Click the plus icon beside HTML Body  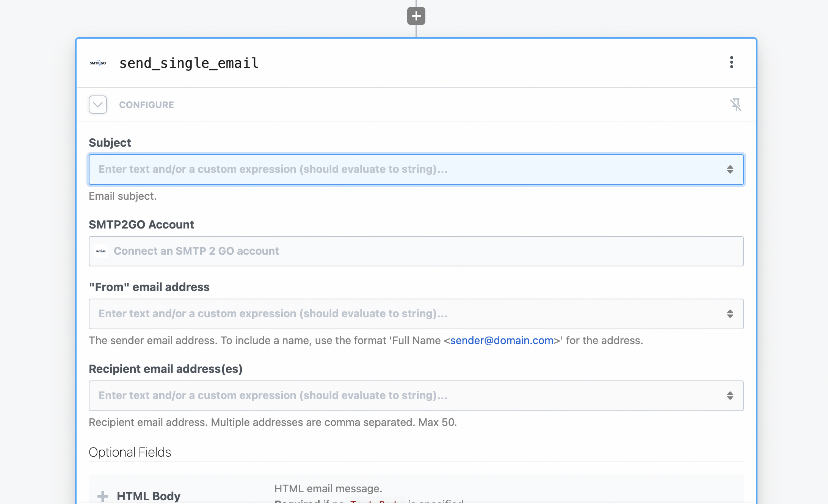[102, 496]
